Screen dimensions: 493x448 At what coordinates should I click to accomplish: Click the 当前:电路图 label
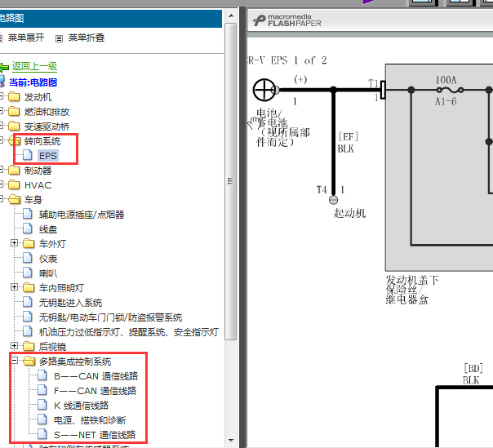tap(33, 82)
